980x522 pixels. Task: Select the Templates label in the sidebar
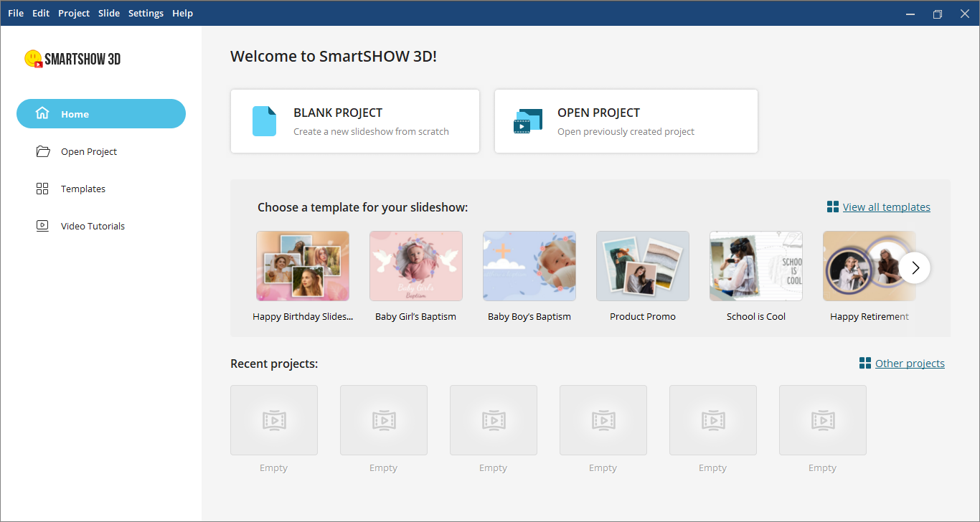[x=83, y=189]
